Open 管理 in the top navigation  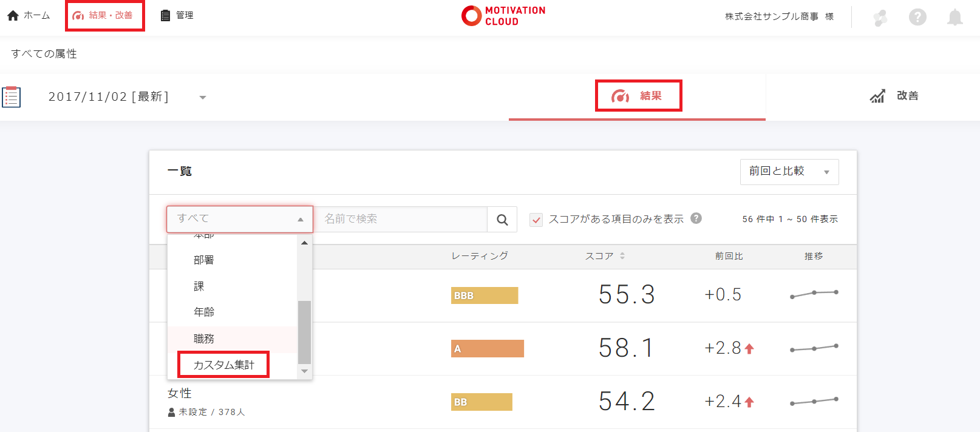pyautogui.click(x=177, y=15)
